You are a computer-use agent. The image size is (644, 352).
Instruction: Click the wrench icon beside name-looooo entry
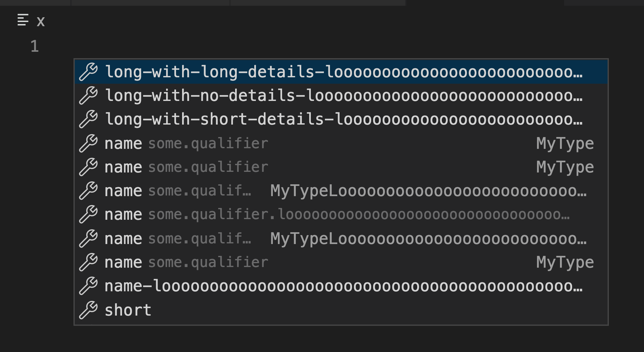click(x=90, y=285)
